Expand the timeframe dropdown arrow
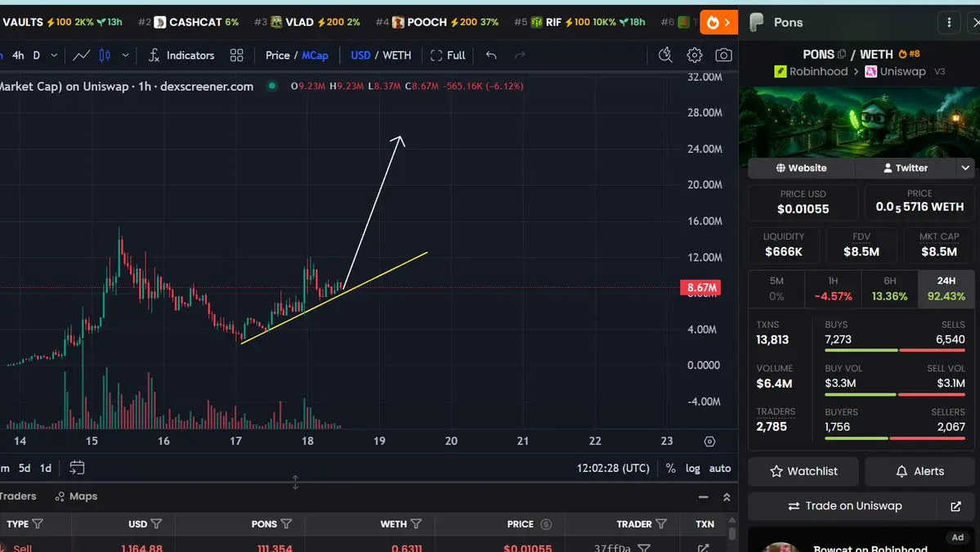 coord(55,56)
